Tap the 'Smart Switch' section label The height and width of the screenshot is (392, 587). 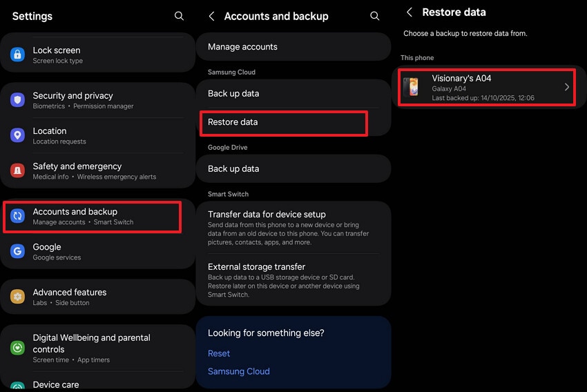click(x=229, y=194)
